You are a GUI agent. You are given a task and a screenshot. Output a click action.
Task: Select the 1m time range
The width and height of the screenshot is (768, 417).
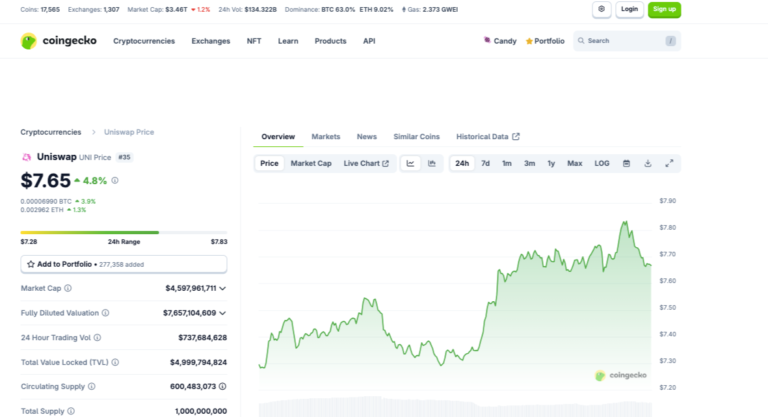pyautogui.click(x=507, y=163)
